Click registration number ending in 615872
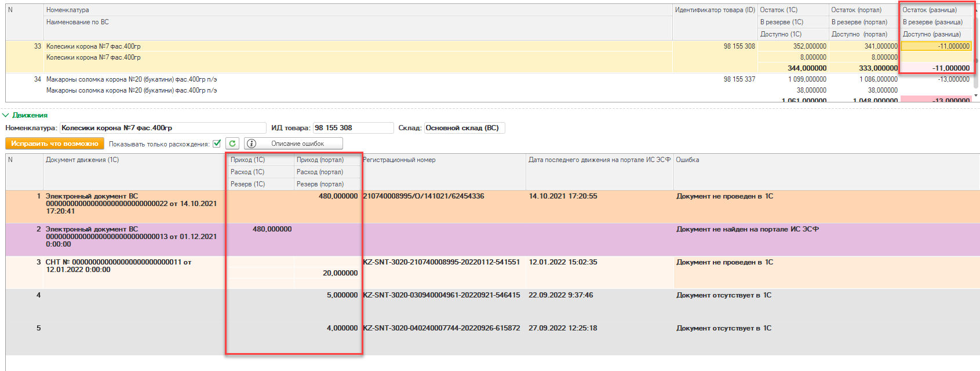Image resolution: width=980 pixels, height=371 pixels. 441,328
